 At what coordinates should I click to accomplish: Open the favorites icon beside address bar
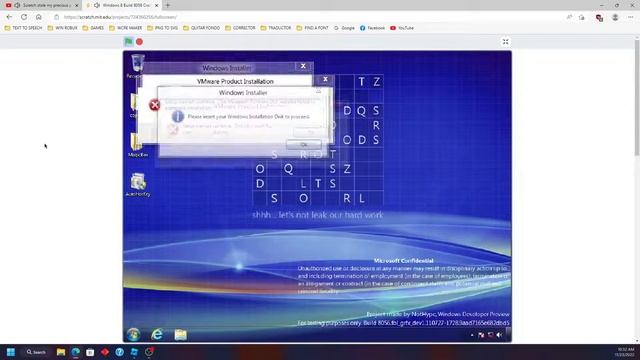(x=582, y=17)
